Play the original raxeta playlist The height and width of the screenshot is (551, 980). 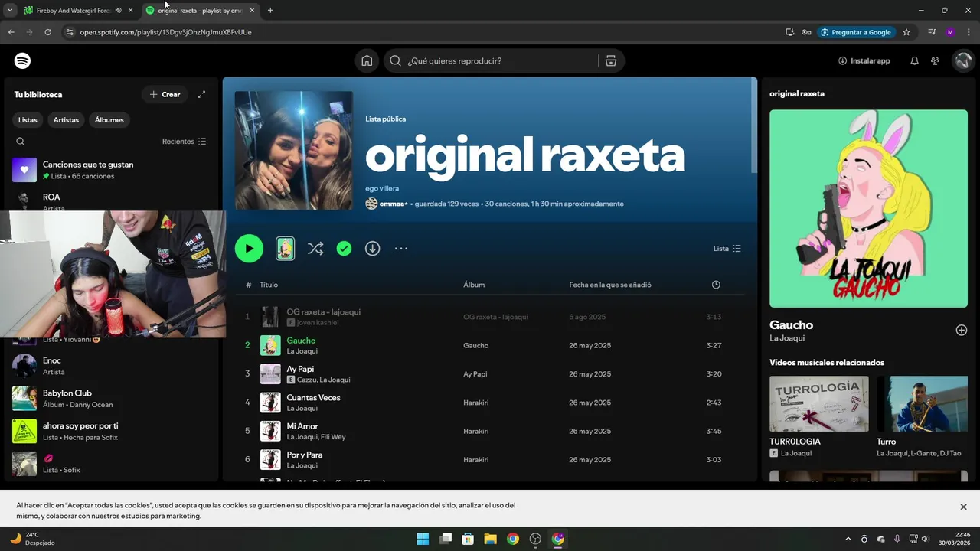tap(249, 249)
